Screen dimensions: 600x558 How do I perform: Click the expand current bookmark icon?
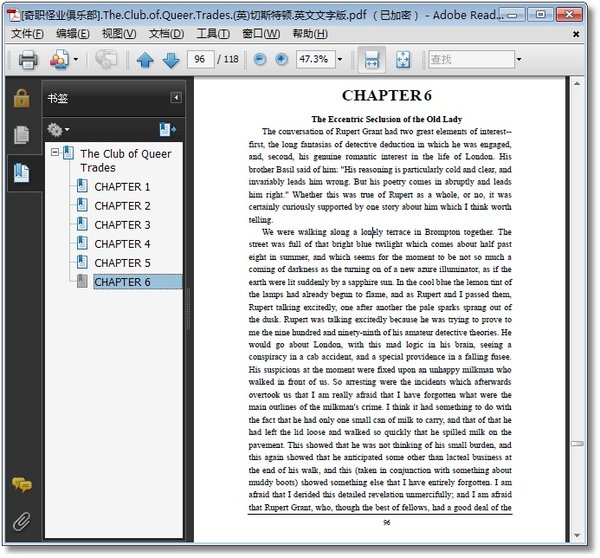pyautogui.click(x=167, y=130)
